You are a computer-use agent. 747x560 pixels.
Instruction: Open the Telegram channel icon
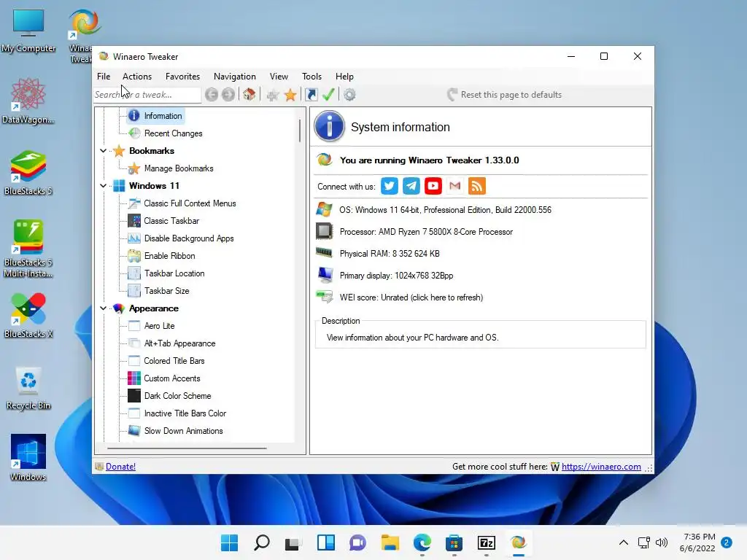(411, 186)
